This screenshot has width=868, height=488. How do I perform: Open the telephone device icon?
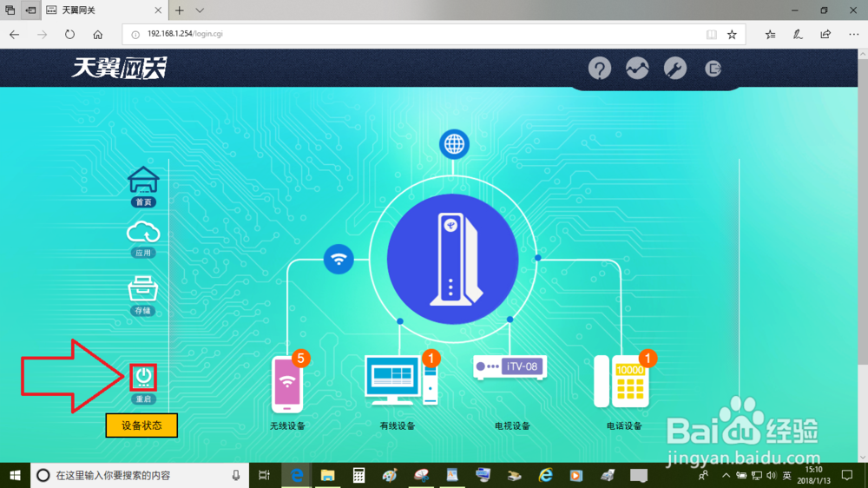[x=621, y=382]
